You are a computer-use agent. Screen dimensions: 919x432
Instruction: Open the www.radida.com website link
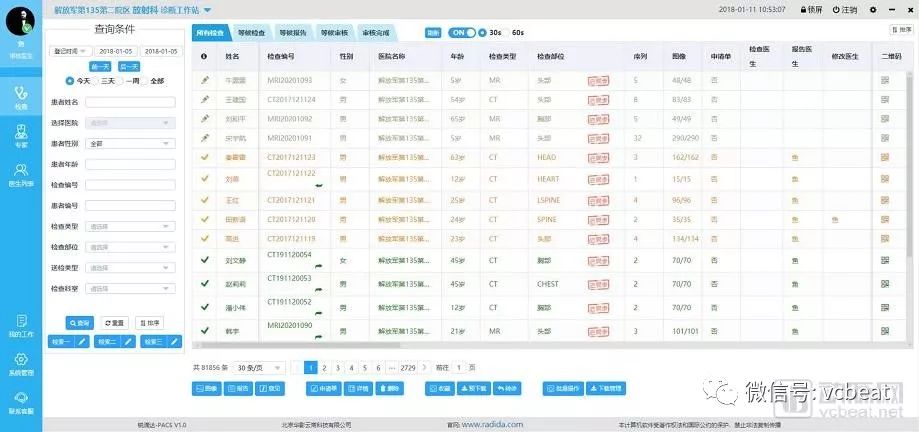492,424
